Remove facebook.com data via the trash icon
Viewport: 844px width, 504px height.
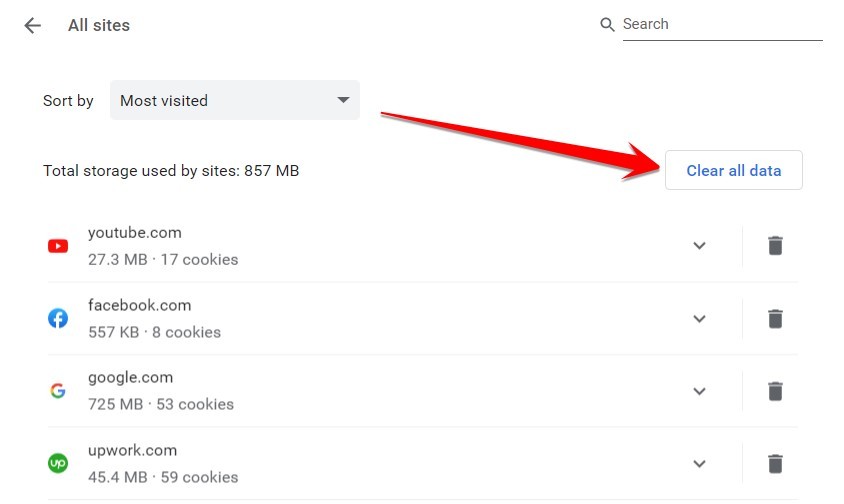(x=775, y=318)
